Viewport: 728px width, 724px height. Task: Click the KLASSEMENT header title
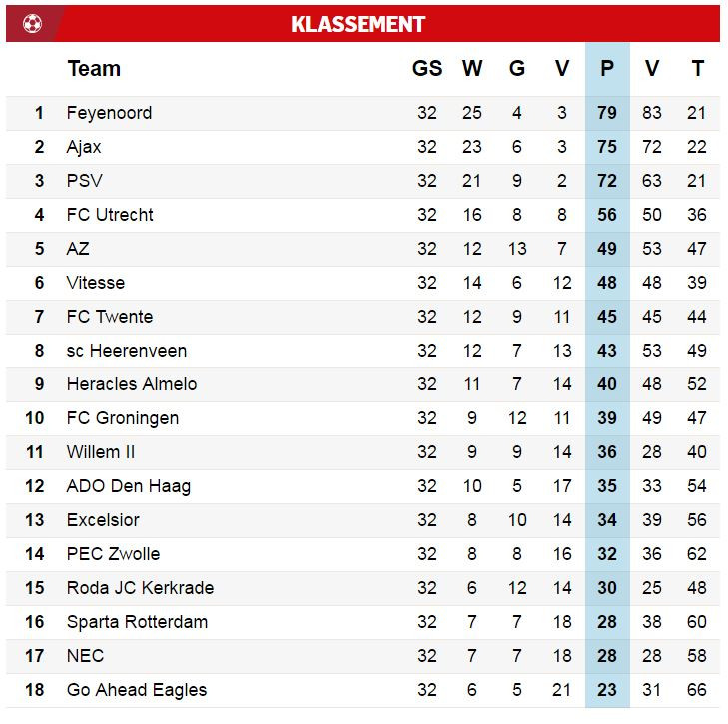(358, 25)
